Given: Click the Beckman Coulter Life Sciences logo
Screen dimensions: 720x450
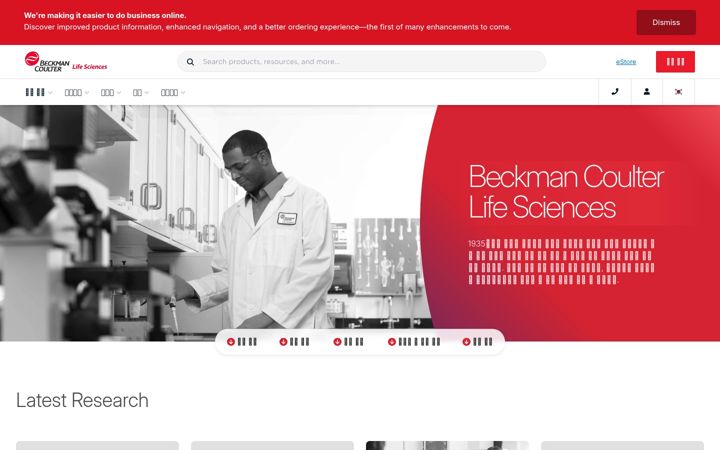Looking at the screenshot, I should [66, 62].
